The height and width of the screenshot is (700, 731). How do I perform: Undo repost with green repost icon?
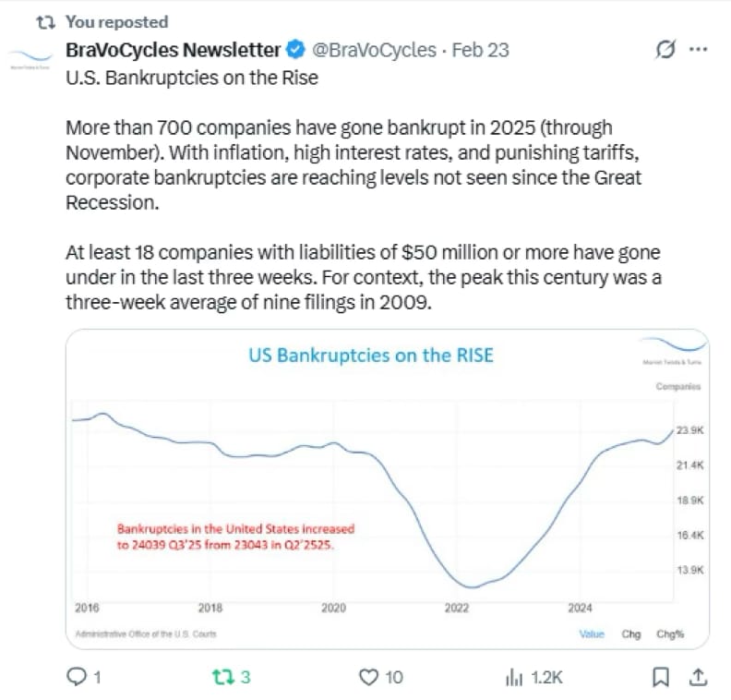[x=219, y=677]
